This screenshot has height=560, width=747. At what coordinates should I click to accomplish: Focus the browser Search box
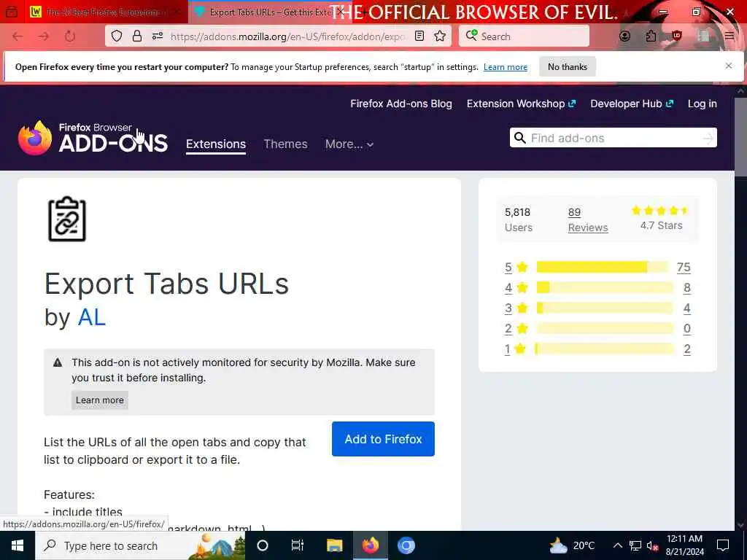point(524,36)
